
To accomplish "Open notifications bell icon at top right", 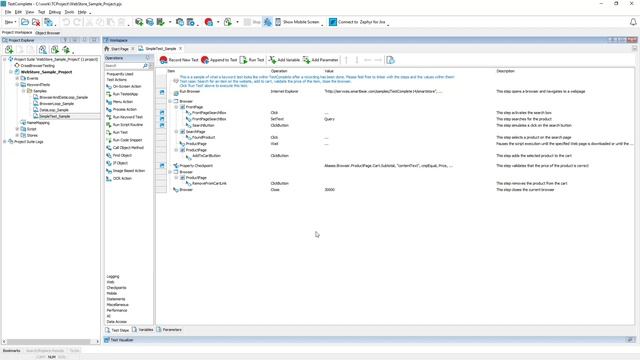I will tap(633, 22).
